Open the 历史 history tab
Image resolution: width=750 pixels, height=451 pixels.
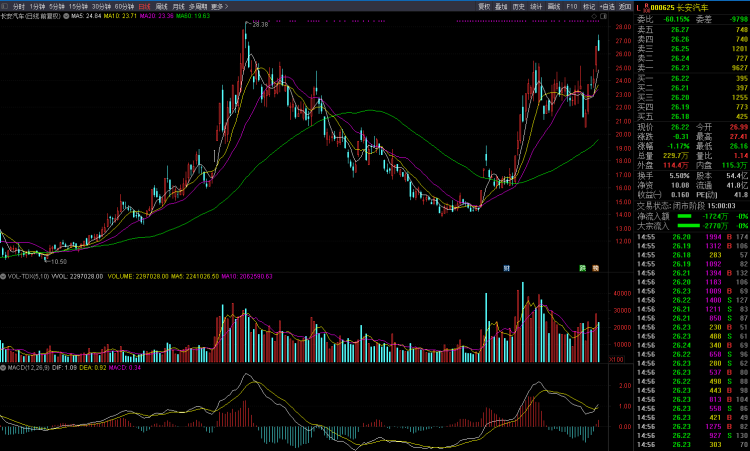519,6
